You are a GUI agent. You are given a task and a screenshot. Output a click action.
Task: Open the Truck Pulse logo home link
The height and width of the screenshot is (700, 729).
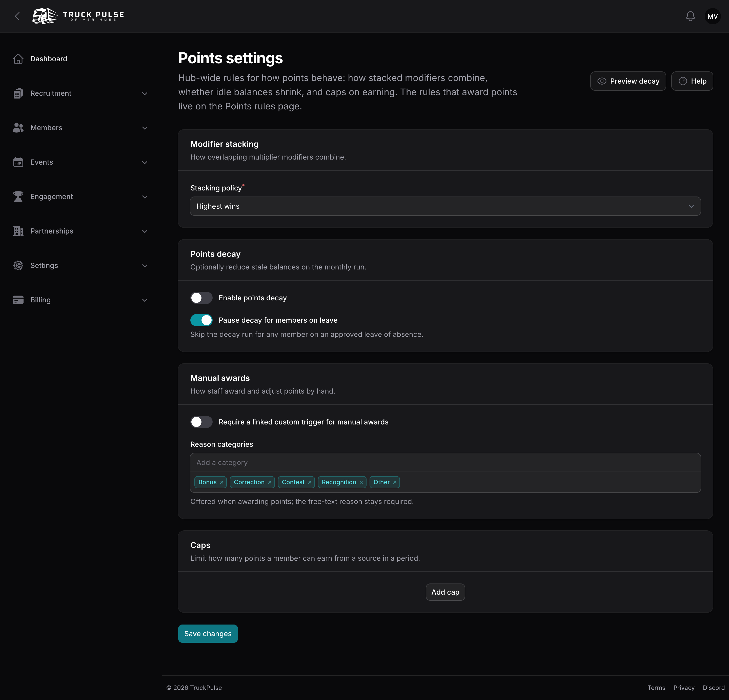[x=78, y=16]
